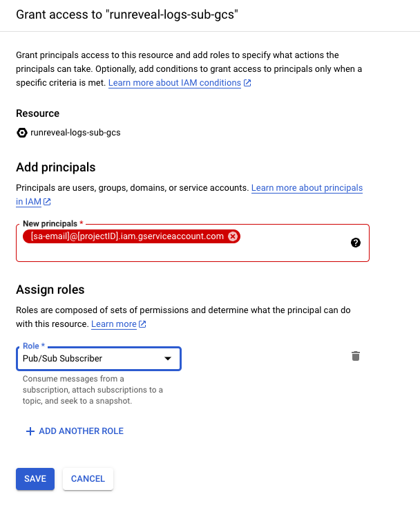Expand the Pub/Sub Subscriber dropdown arrow

(x=167, y=359)
